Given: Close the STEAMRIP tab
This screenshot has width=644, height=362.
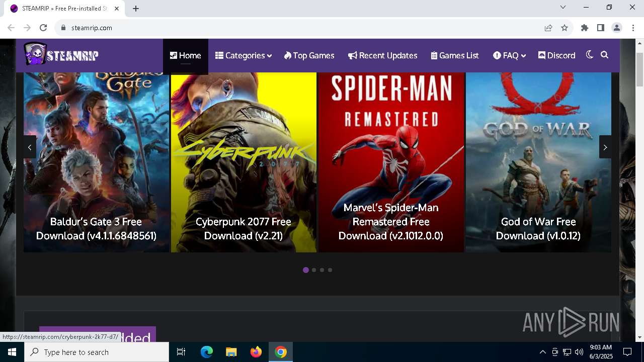Looking at the screenshot, I should pyautogui.click(x=117, y=9).
